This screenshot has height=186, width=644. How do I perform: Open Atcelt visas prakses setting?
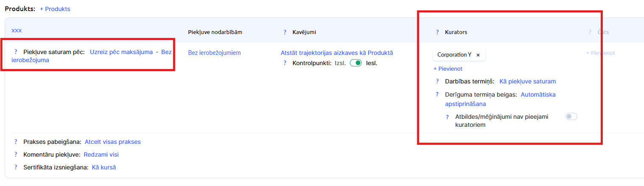point(112,142)
